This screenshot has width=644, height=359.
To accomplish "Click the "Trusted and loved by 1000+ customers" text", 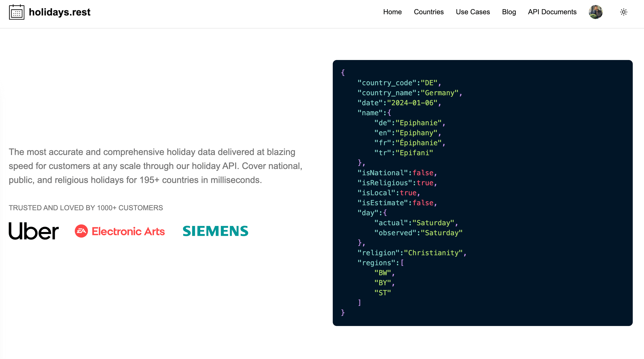I will pos(86,208).
